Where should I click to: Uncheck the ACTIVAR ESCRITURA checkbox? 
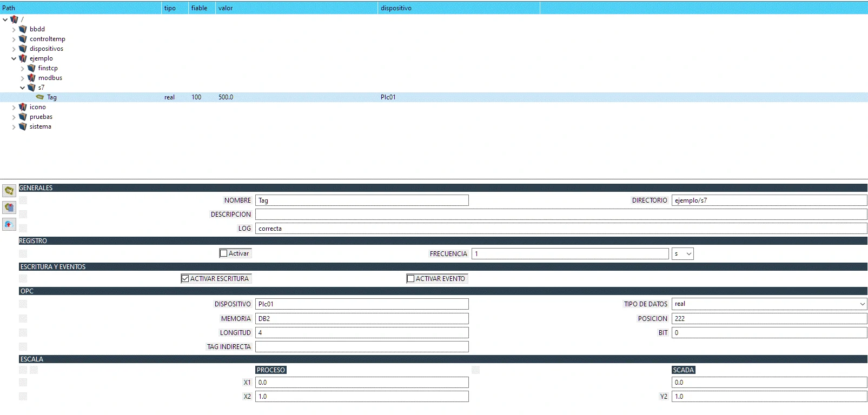pos(185,279)
